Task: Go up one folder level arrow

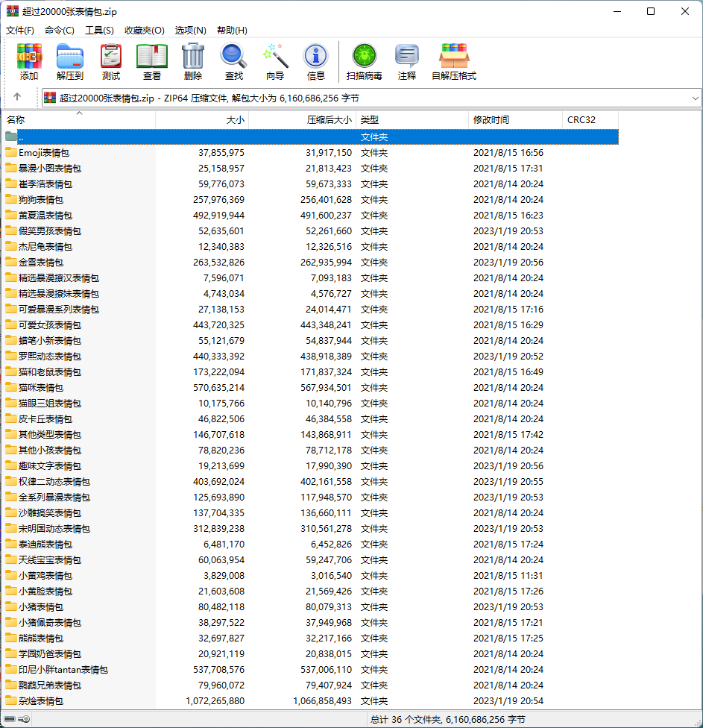Action: 17,98
